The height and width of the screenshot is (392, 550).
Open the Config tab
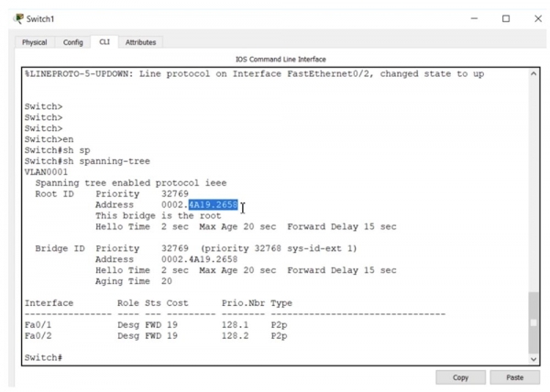pyautogui.click(x=71, y=42)
